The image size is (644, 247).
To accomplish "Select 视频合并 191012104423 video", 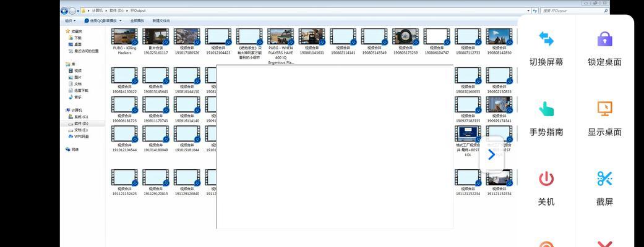I will [218, 41].
